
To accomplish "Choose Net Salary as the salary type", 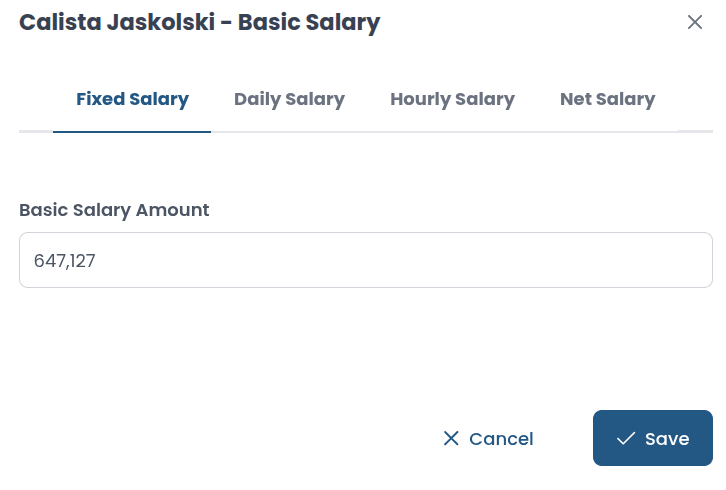I will click(x=607, y=99).
